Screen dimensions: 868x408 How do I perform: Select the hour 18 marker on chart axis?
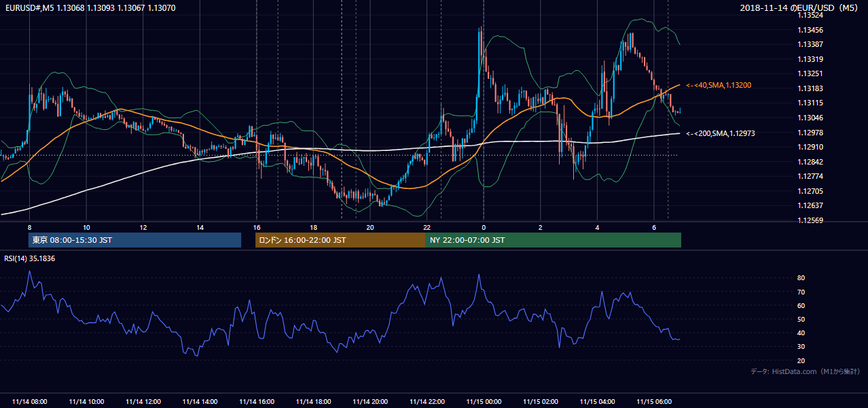[313, 227]
